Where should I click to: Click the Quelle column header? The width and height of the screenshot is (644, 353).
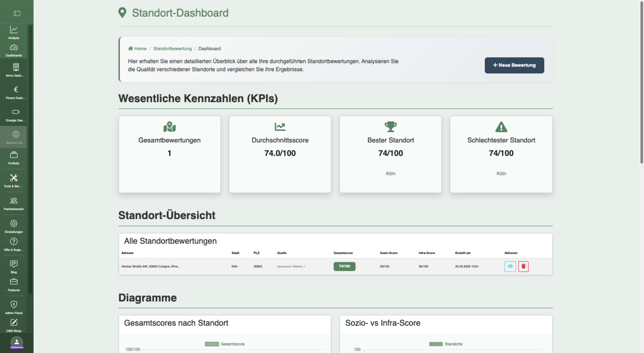(x=282, y=253)
